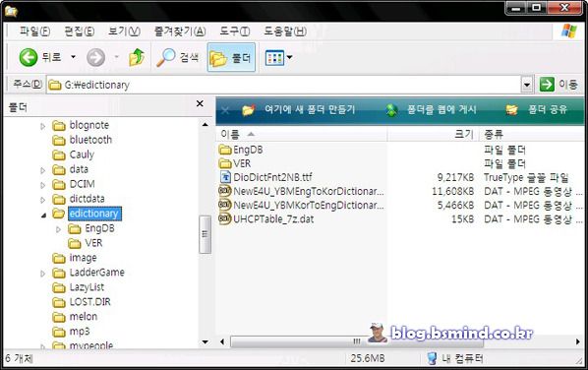Select the VER folder in file list
This screenshot has width=588, height=370.
pyautogui.click(x=242, y=163)
